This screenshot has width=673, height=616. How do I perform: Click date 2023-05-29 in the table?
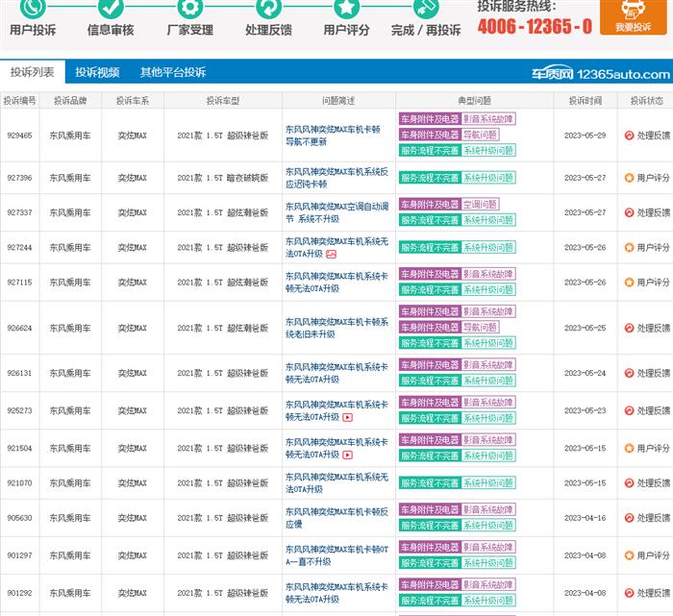pos(585,136)
